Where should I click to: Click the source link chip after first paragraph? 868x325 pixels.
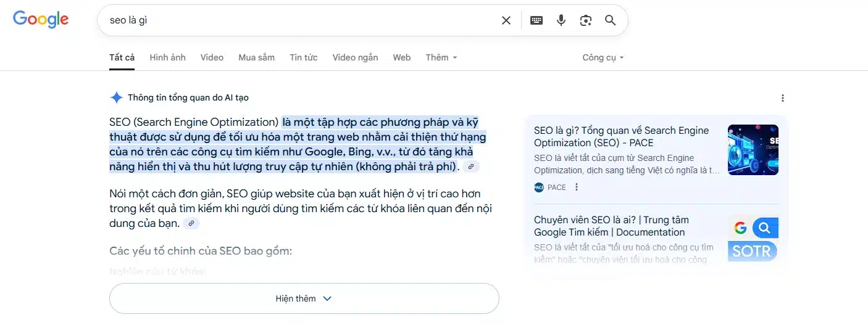(471, 167)
